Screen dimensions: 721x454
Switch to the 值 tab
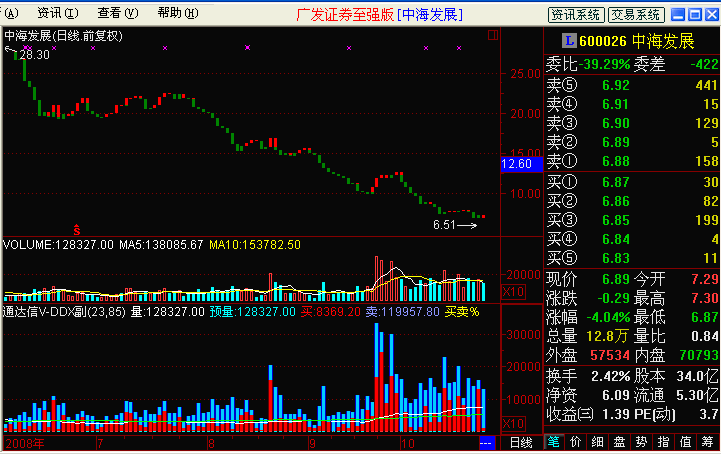(x=686, y=443)
